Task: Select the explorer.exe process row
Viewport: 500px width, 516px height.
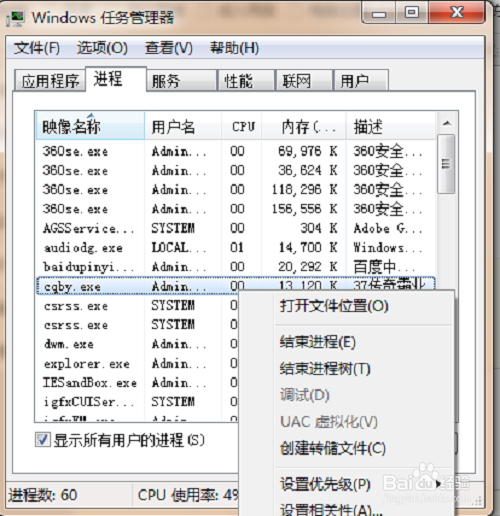Action: click(x=137, y=363)
